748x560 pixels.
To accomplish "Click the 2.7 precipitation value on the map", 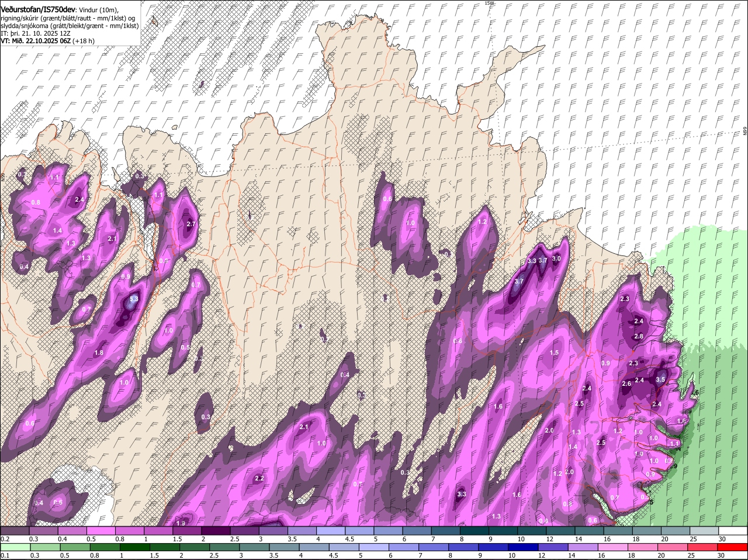I will point(191,224).
